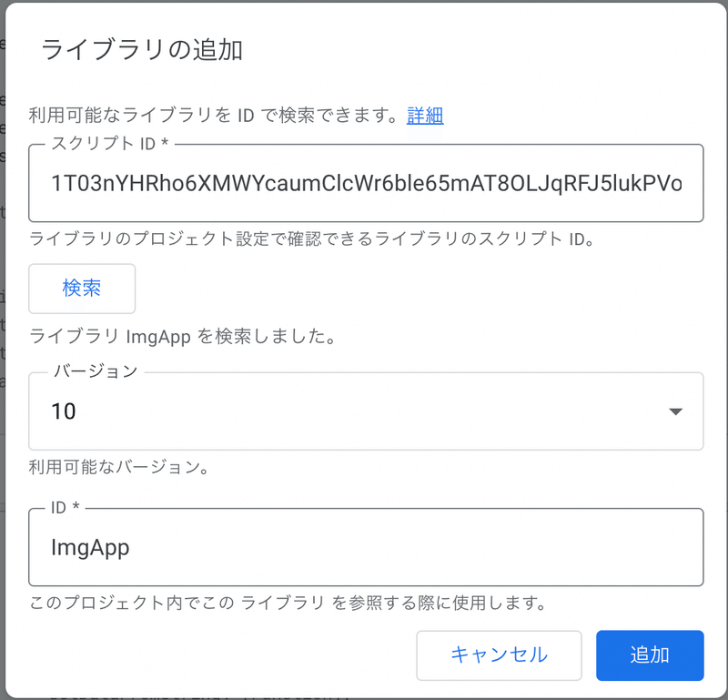Click the スクリプト ID * field label

[x=110, y=144]
